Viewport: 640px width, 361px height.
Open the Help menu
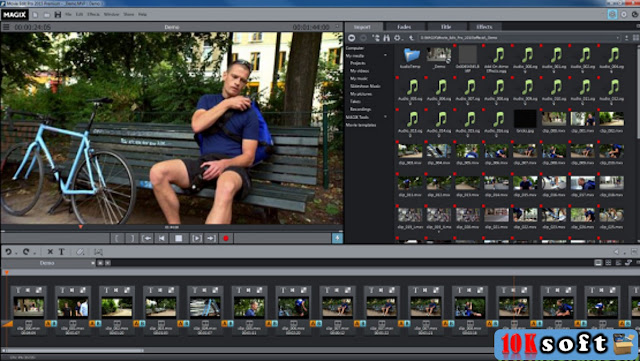coord(142,14)
